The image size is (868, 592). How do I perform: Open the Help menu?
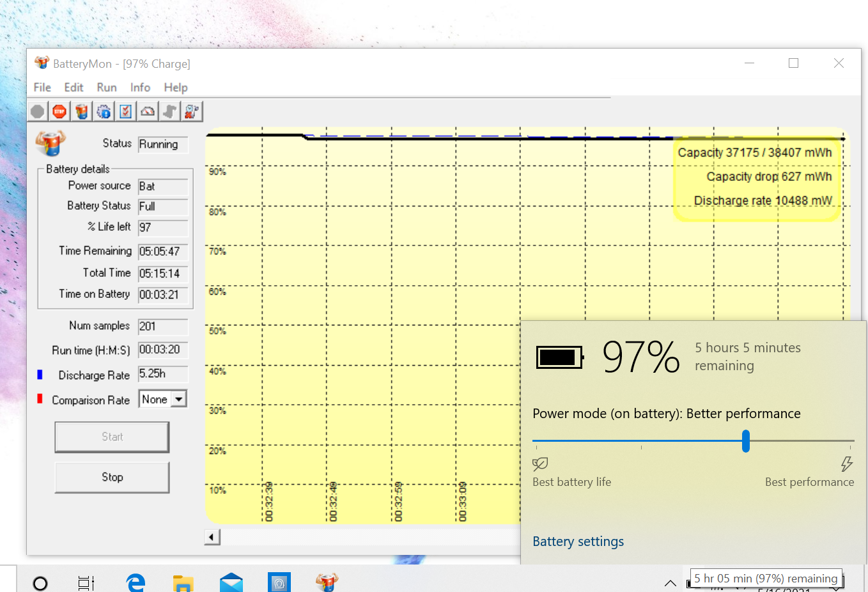click(176, 88)
